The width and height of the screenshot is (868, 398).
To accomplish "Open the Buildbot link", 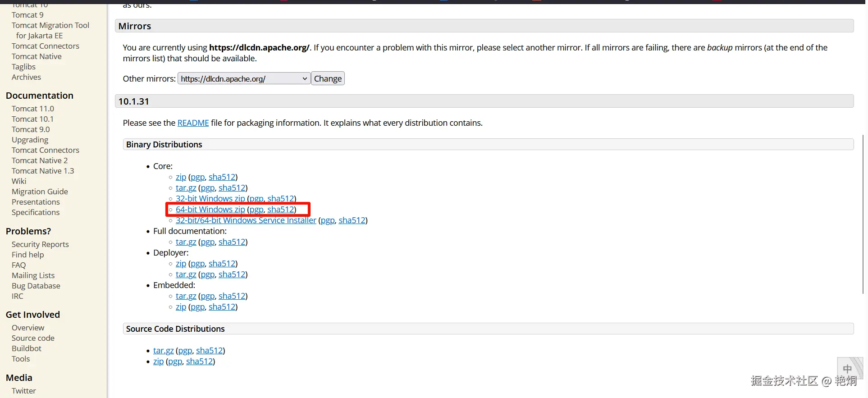I will point(27,348).
